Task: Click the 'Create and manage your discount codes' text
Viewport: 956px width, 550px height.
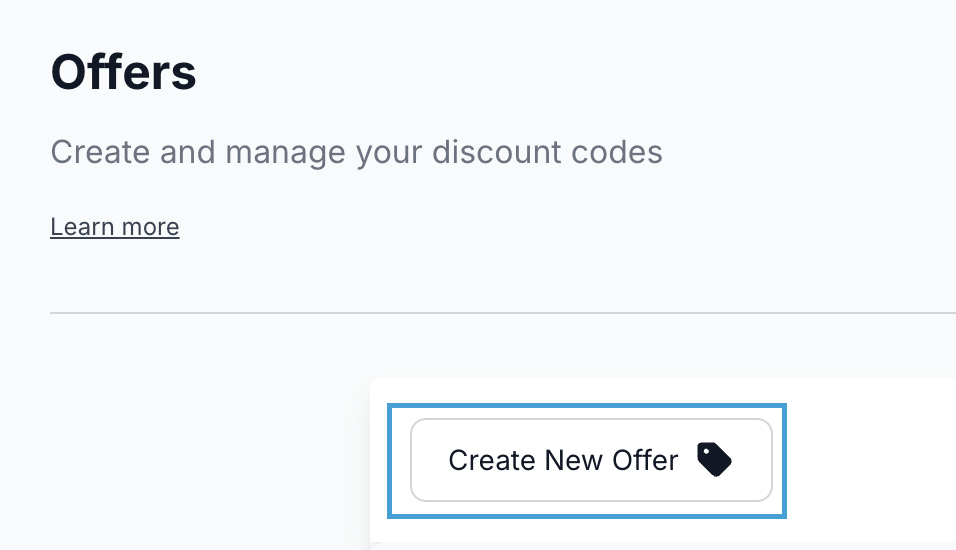Action: click(x=356, y=152)
